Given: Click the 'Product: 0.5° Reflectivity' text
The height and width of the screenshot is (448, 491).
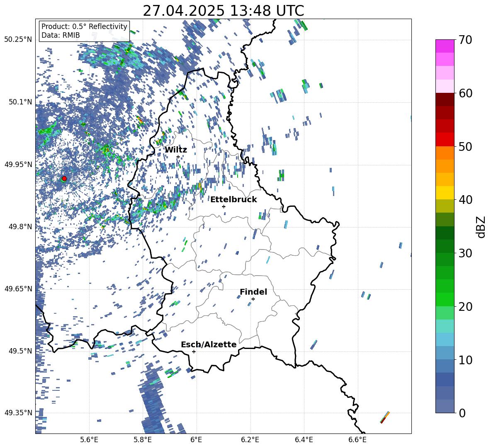Looking at the screenshot, I should [x=84, y=26].
